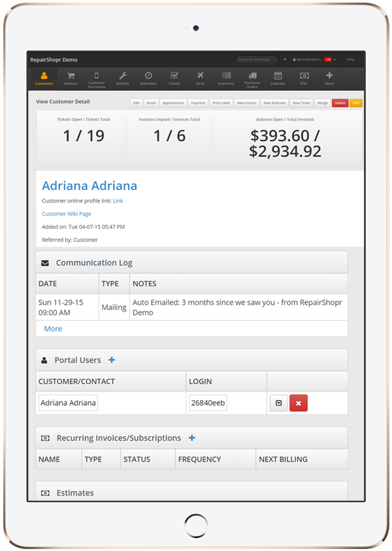
Task: Click the red notification count badge
Action: (x=328, y=59)
